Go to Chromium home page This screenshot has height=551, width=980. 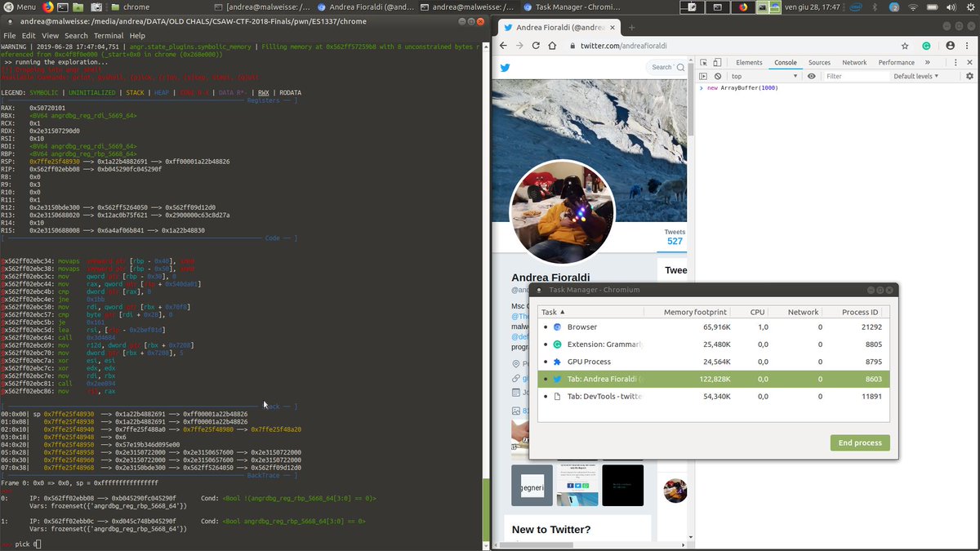[553, 46]
